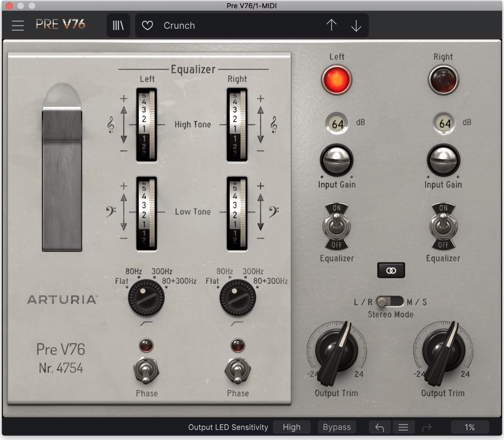Screen dimensions: 504x440
Task: Click the Right 64 dB gain display
Action: 444,124
